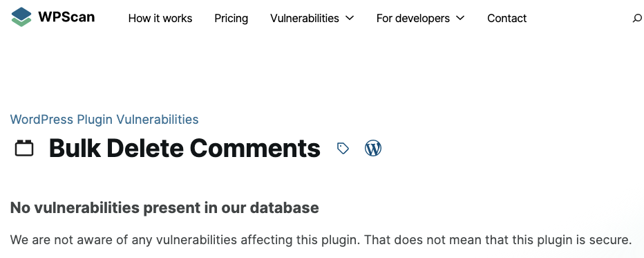Navigate to the Contact page

(506, 19)
